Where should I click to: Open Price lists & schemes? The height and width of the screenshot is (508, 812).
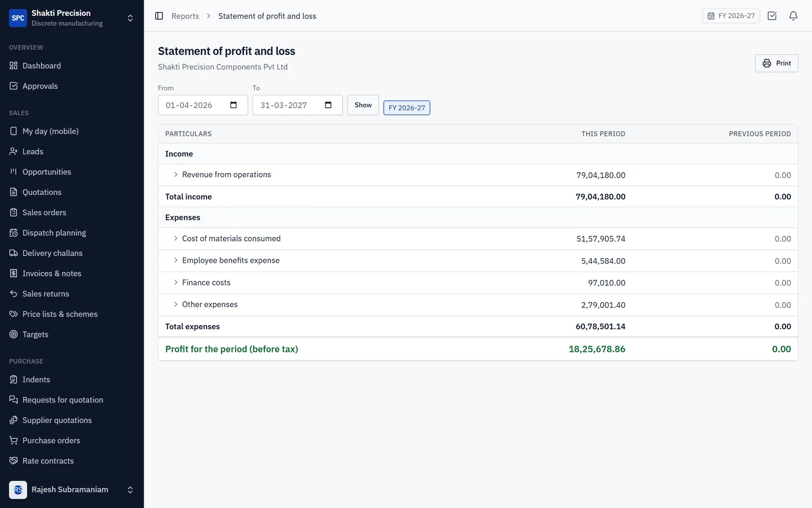72,314
